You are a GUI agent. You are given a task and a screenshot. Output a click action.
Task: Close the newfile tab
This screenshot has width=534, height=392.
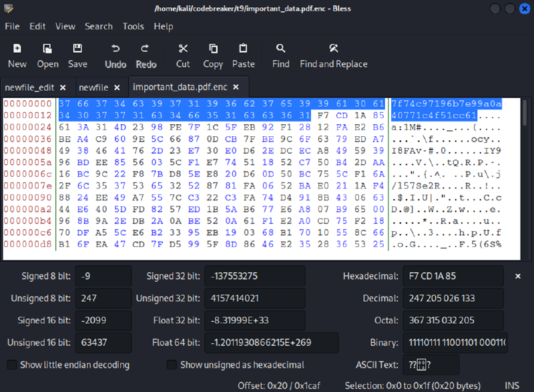pos(116,87)
